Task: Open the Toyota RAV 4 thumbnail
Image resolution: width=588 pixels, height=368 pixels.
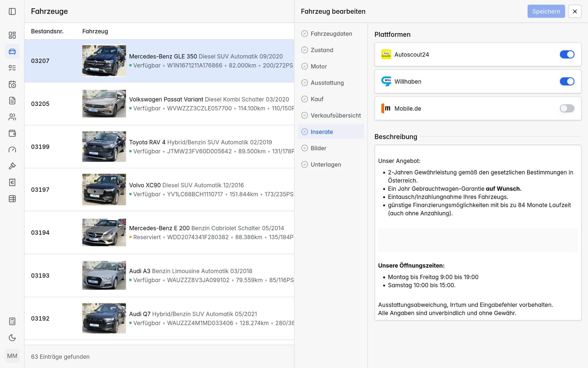Action: point(104,147)
